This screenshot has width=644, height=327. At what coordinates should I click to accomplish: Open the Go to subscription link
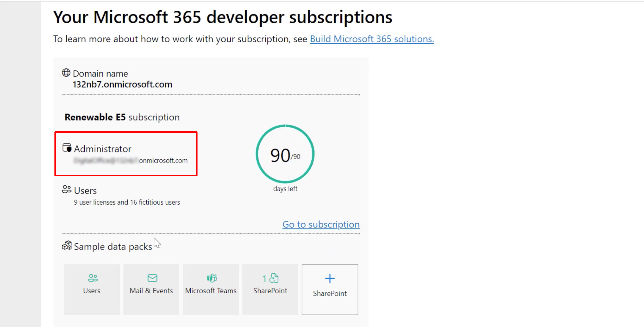pos(321,224)
